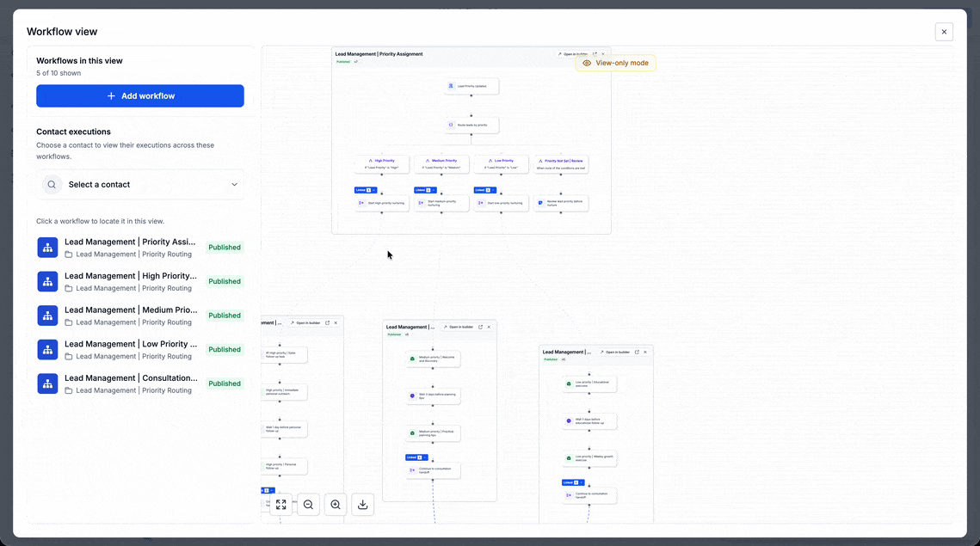Click the search icon in contact selector
The image size is (980, 546).
[52, 184]
